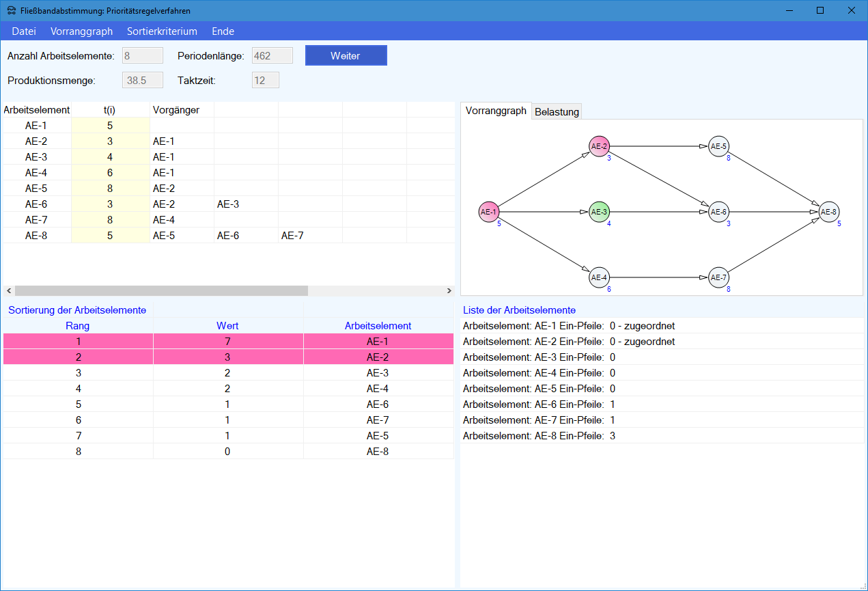Switch to the Belastung tab
Screen dimensions: 868x591
557,112
